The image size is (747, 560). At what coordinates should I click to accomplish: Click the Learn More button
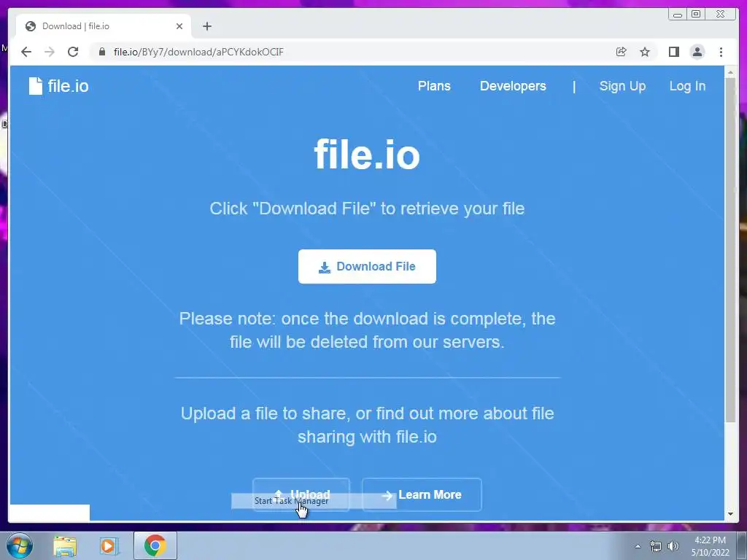point(422,495)
